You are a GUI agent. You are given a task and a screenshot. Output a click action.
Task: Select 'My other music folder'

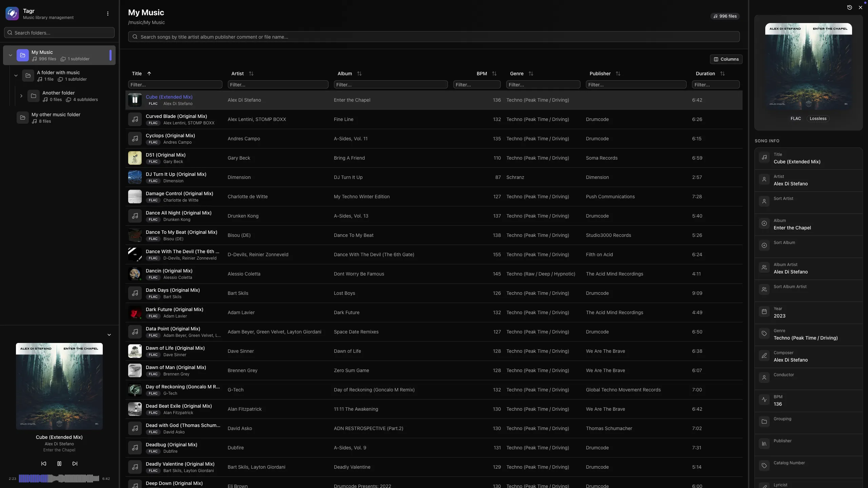click(x=59, y=118)
